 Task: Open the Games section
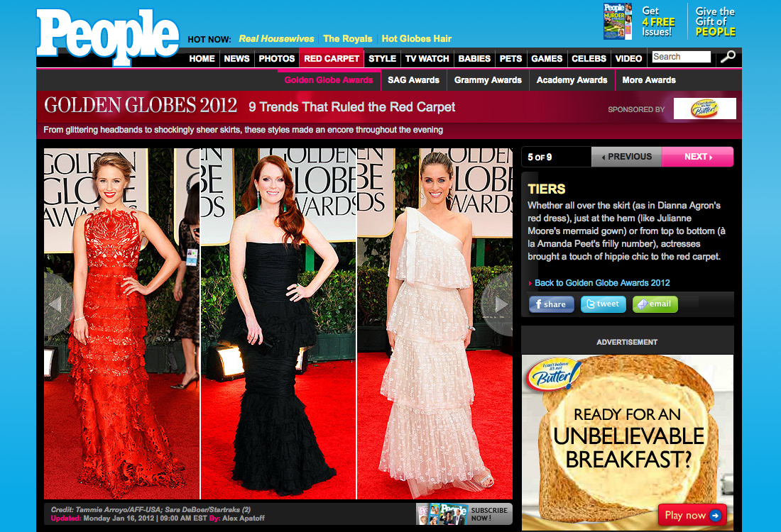547,59
